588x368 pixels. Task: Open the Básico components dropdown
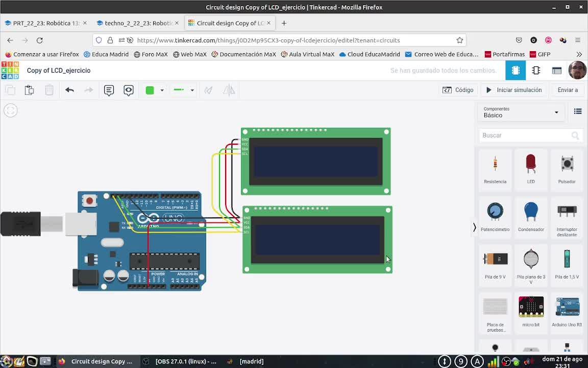click(x=521, y=112)
